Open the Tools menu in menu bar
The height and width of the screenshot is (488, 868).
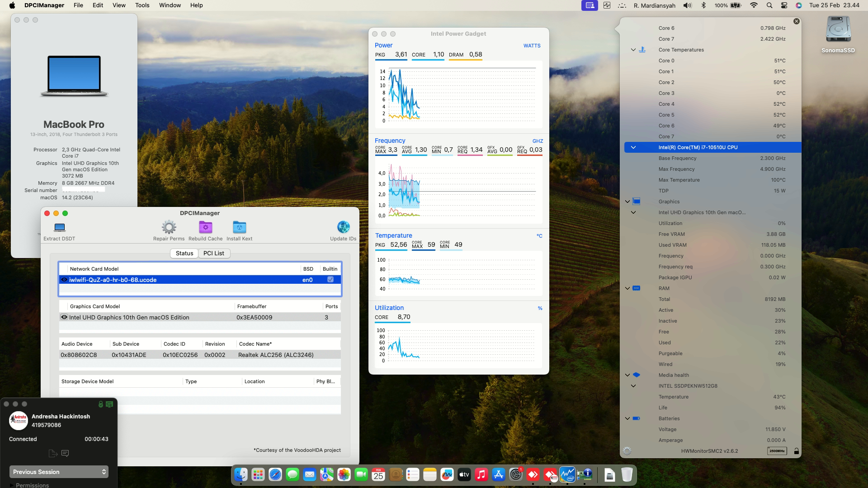click(142, 5)
